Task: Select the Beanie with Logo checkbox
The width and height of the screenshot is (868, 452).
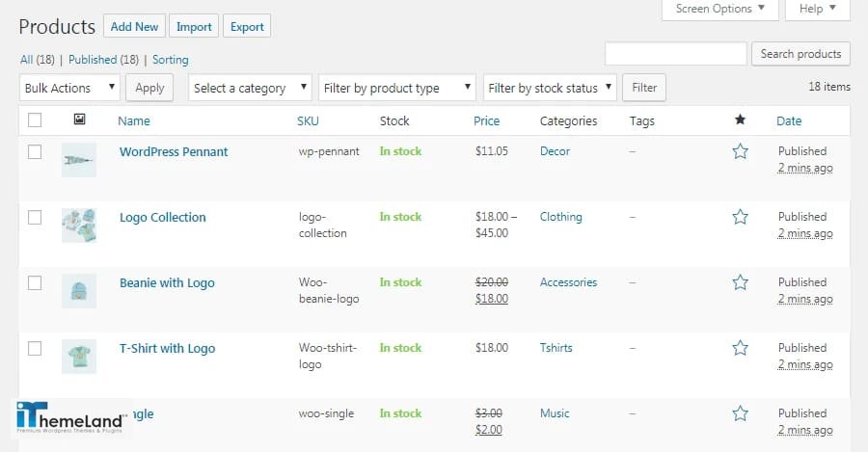Action: pyautogui.click(x=35, y=282)
